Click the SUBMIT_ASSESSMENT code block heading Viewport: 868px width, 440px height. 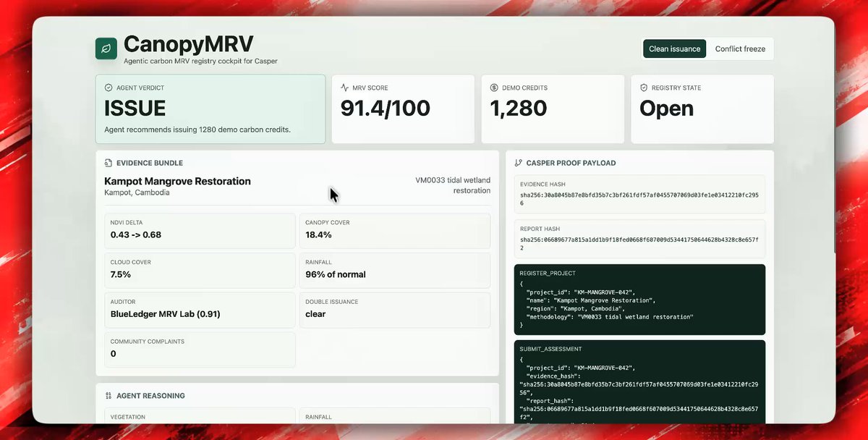(550, 349)
